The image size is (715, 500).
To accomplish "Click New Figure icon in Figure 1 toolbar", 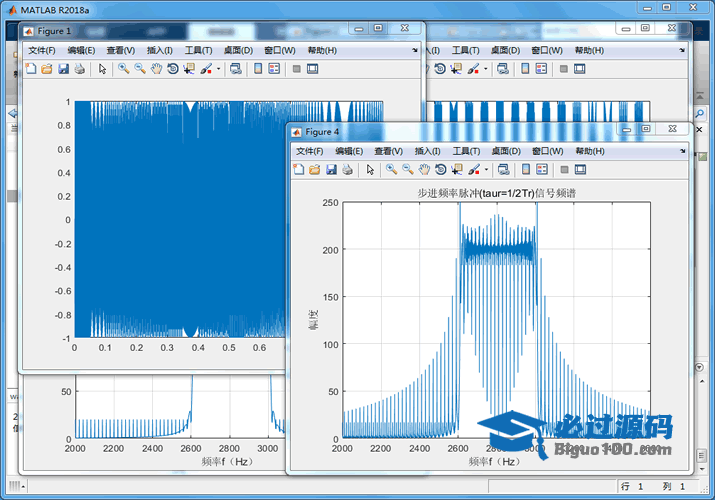I will 31,69.
